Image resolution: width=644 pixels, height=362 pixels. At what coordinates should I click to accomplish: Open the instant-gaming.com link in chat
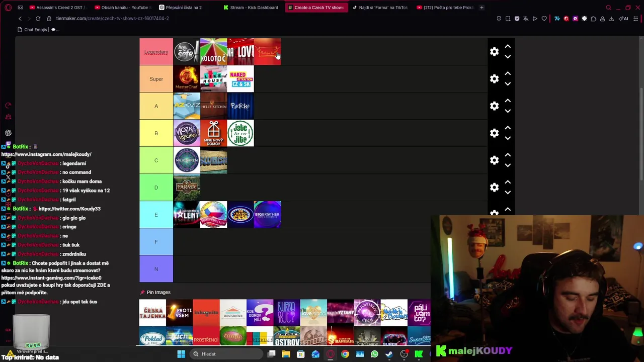pos(51,278)
